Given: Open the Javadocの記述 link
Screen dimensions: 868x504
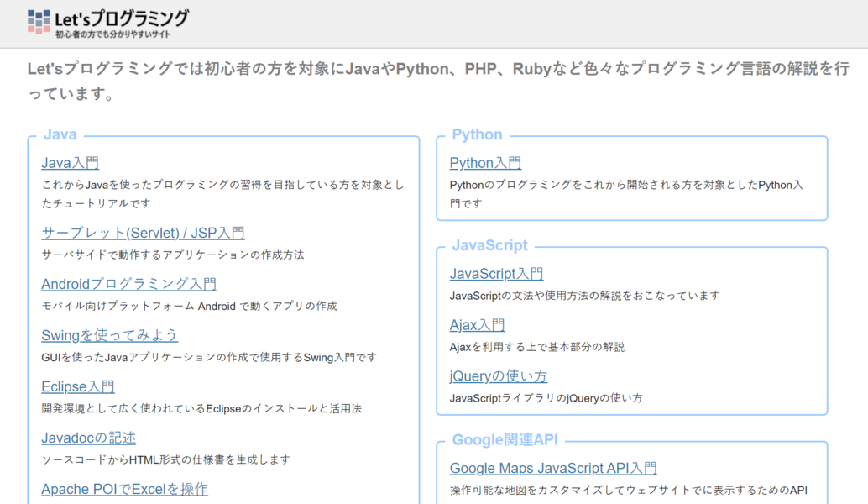Looking at the screenshot, I should click(88, 437).
